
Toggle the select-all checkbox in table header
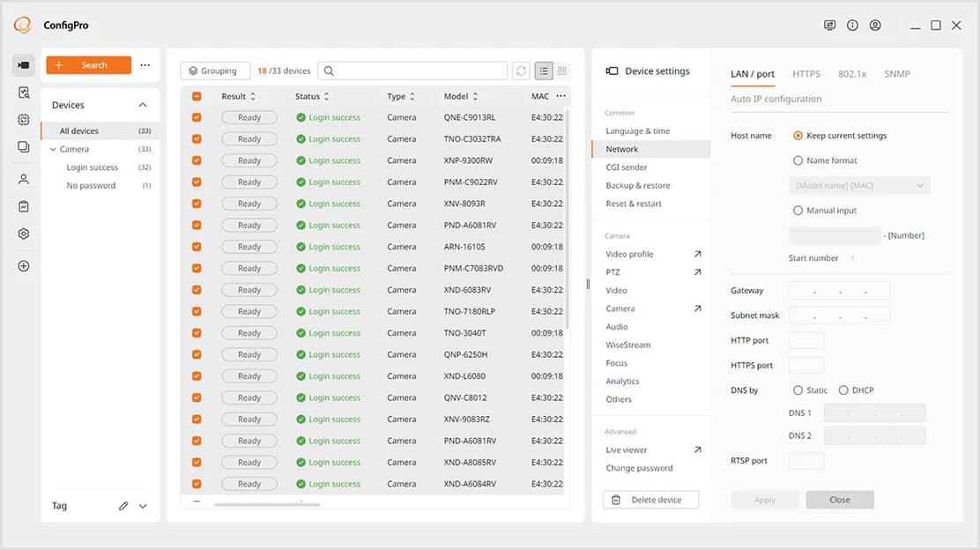(197, 96)
